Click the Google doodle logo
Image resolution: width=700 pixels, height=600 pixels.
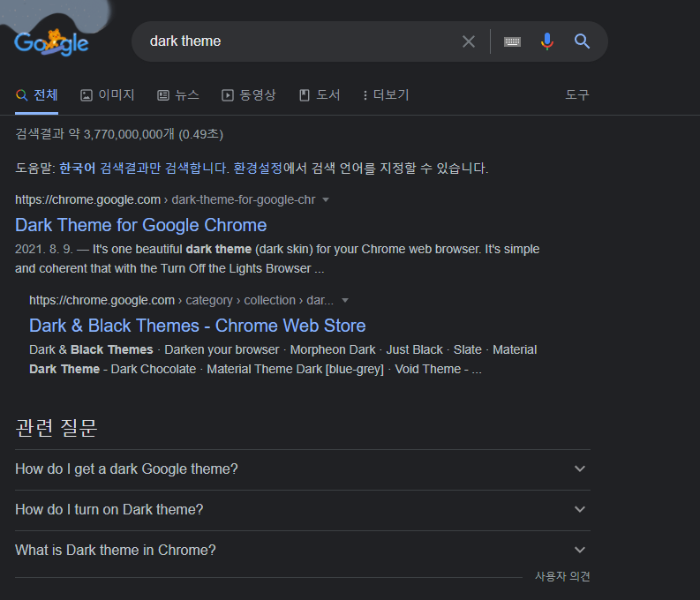51,43
